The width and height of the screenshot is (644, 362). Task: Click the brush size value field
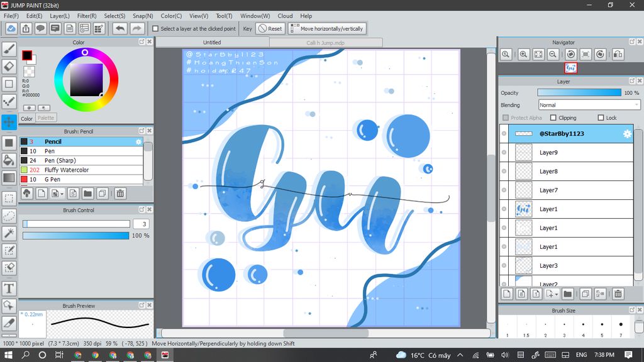pos(141,224)
